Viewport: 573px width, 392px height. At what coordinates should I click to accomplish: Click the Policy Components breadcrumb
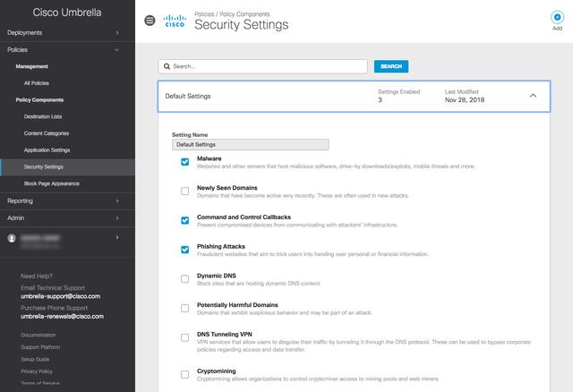click(244, 14)
